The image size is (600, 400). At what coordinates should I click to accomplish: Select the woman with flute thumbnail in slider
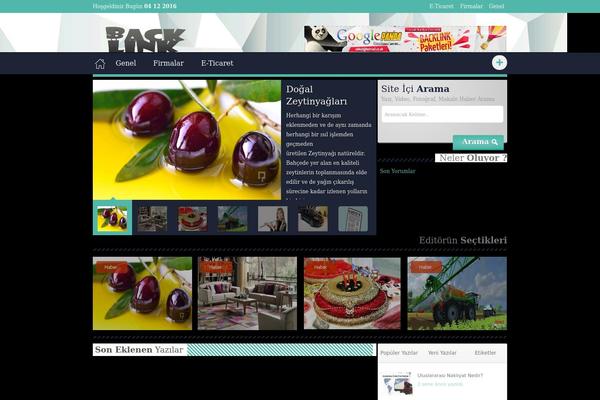click(x=273, y=219)
